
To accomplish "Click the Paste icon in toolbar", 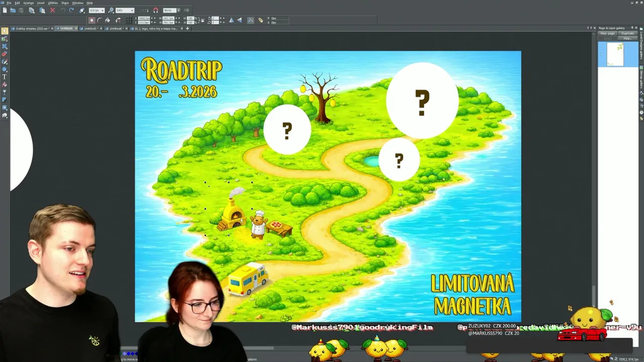I will (42, 10).
